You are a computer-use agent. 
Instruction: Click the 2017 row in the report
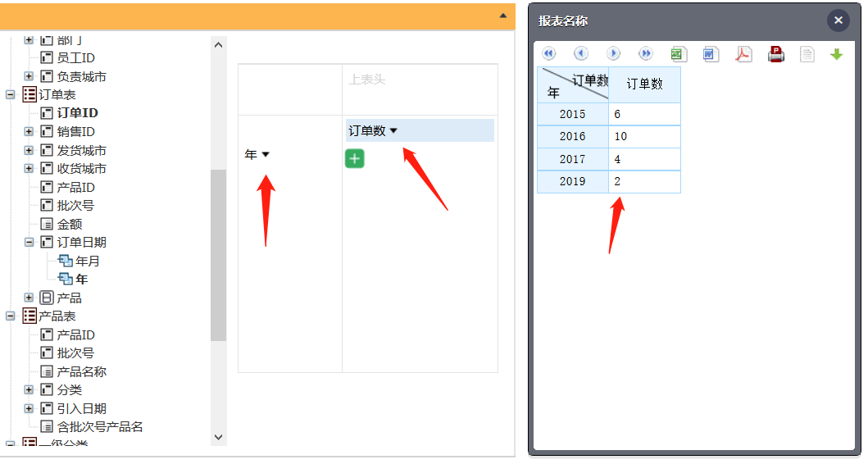(x=608, y=160)
